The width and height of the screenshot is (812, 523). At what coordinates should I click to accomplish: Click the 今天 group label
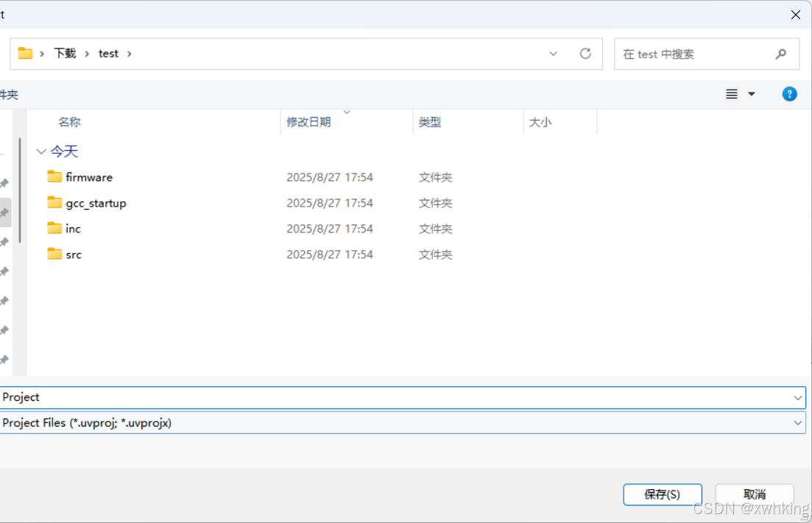pyautogui.click(x=64, y=151)
